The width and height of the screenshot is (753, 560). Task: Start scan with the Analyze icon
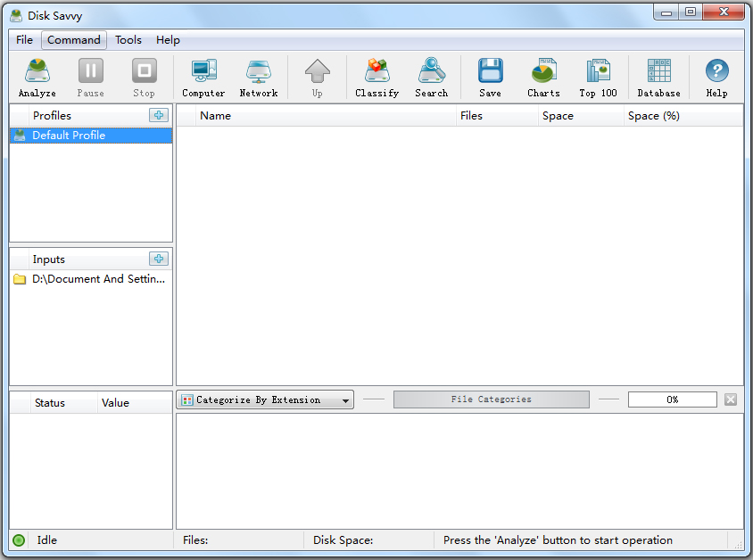pyautogui.click(x=37, y=77)
